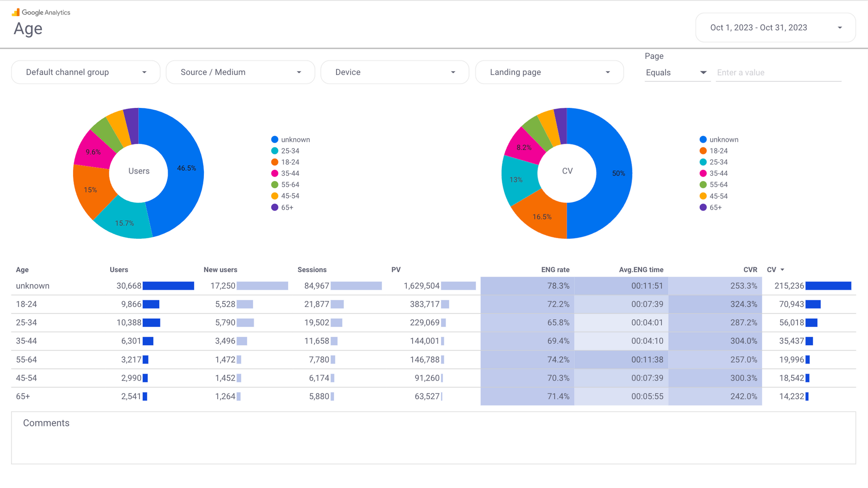Select the 16.5% orange slice in CV donut
This screenshot has width=868, height=488.
click(x=542, y=216)
